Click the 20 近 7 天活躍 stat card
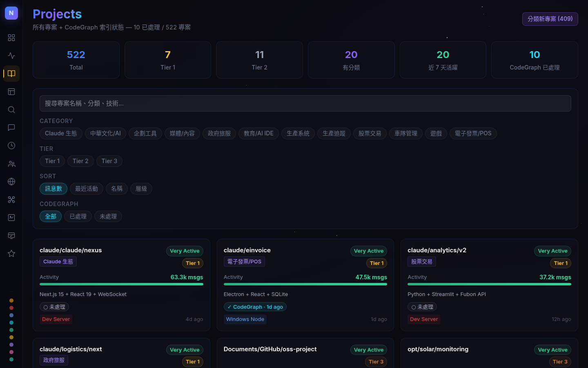 pyautogui.click(x=443, y=60)
